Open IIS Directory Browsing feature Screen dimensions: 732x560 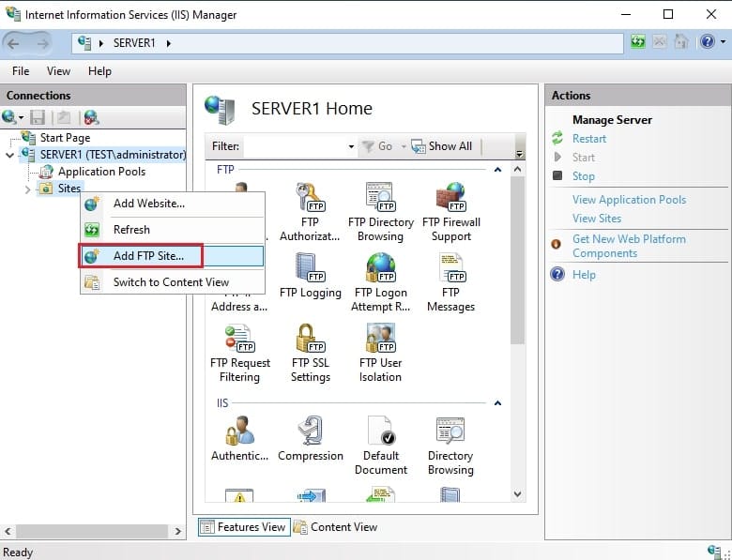(x=450, y=446)
